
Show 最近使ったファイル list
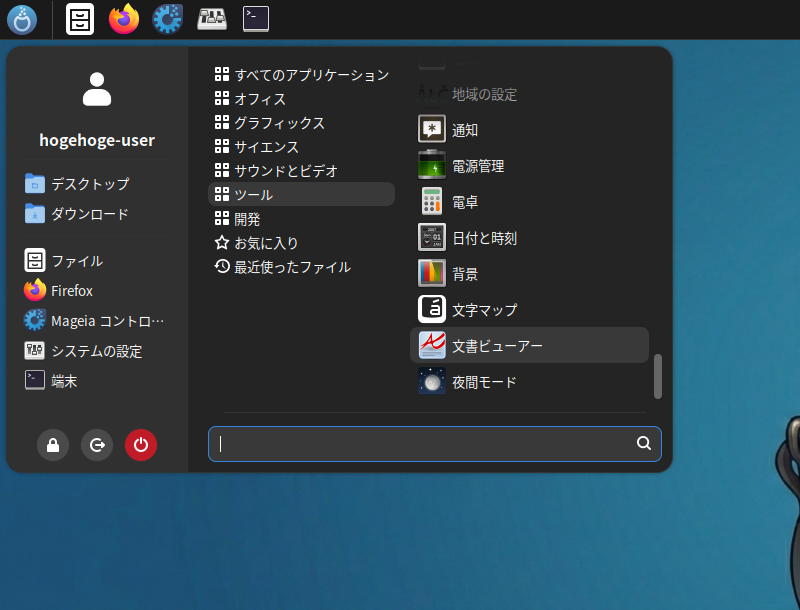click(x=302, y=267)
